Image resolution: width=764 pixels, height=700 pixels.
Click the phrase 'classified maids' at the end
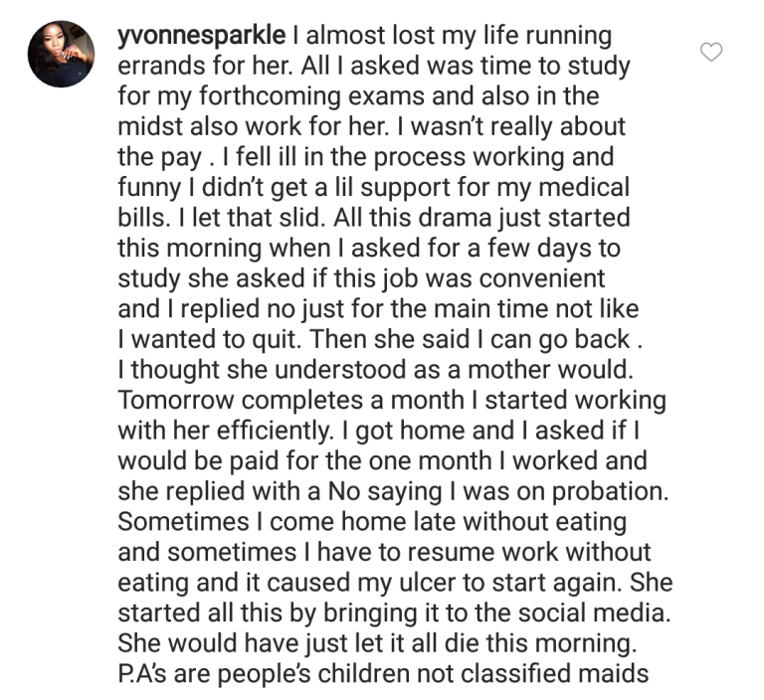tap(554, 674)
